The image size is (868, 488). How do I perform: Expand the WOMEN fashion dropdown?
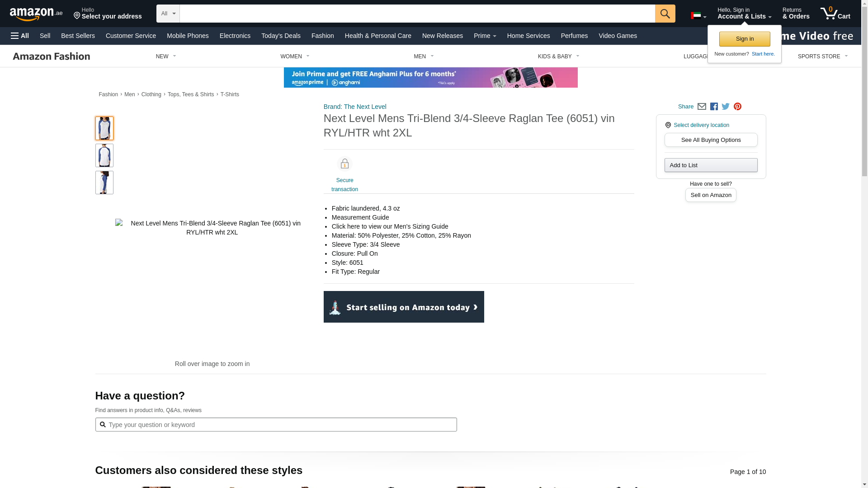click(x=295, y=56)
